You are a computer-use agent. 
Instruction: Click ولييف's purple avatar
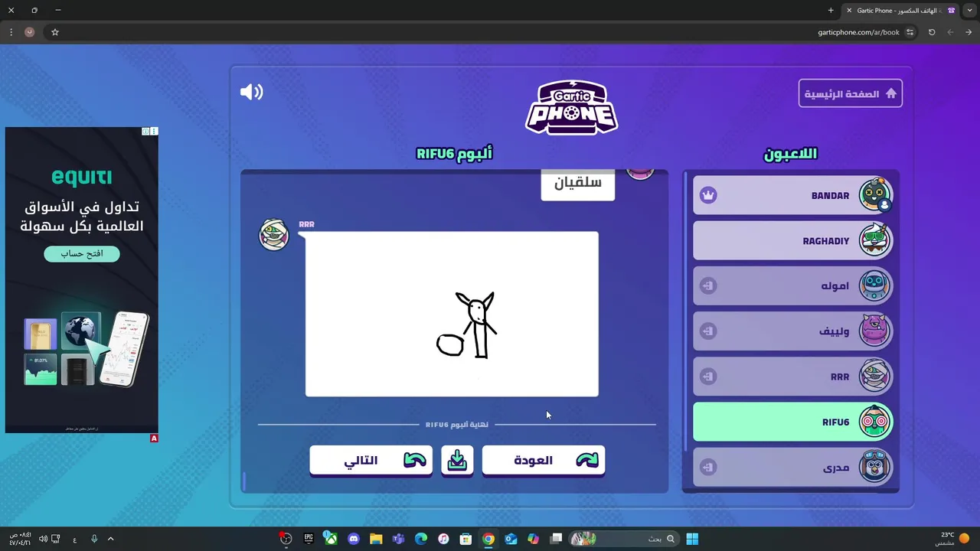click(874, 331)
